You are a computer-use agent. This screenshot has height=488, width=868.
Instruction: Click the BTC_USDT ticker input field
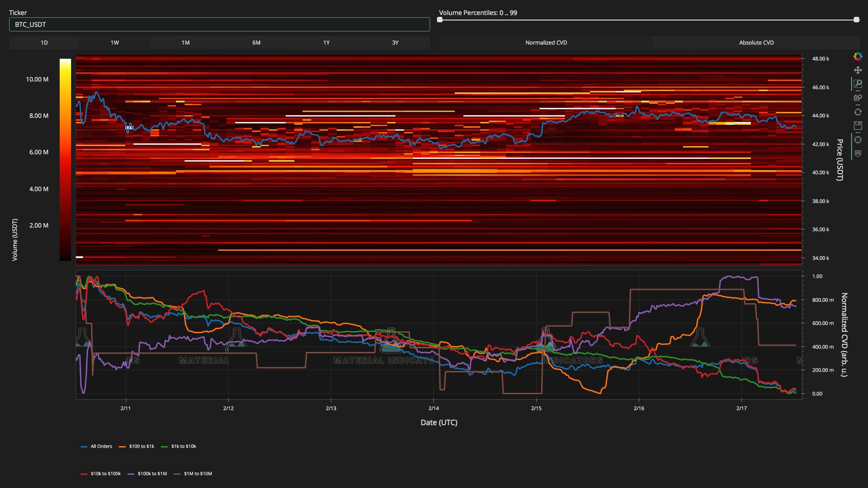point(219,25)
